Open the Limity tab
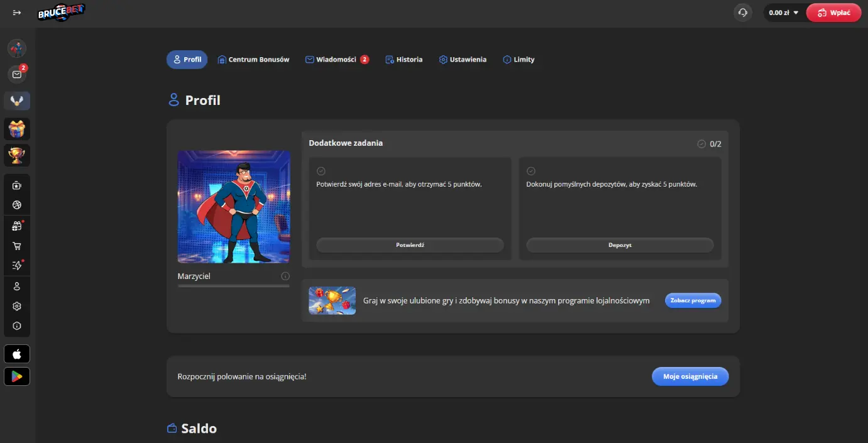Image resolution: width=868 pixels, height=443 pixels. pos(519,60)
